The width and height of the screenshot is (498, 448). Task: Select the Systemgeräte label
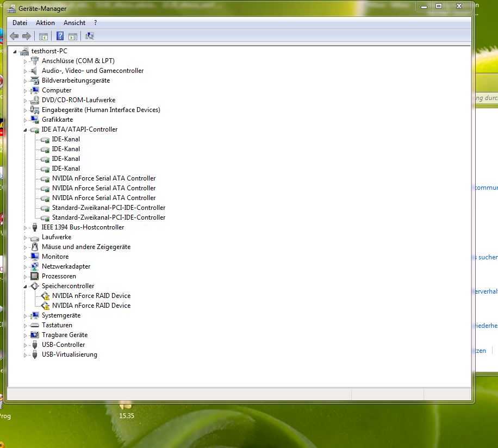point(61,315)
